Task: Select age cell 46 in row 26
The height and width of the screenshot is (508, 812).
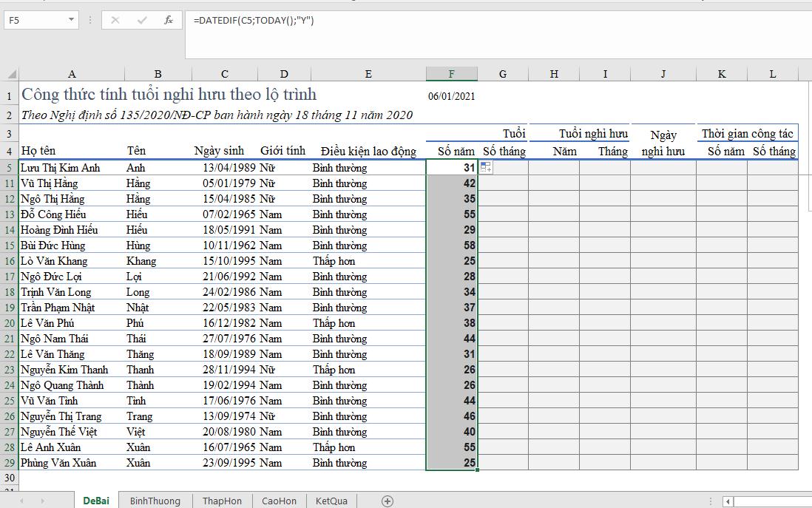Action: pyautogui.click(x=452, y=416)
